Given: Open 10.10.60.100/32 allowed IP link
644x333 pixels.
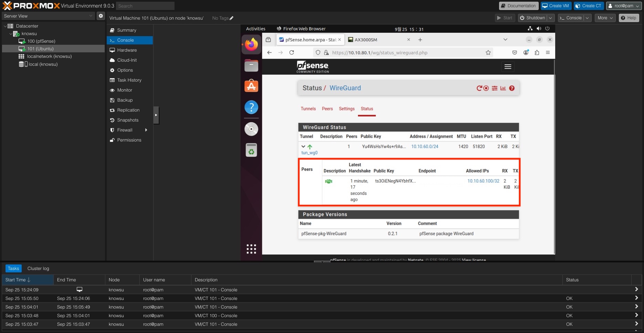Looking at the screenshot, I should click(x=483, y=181).
